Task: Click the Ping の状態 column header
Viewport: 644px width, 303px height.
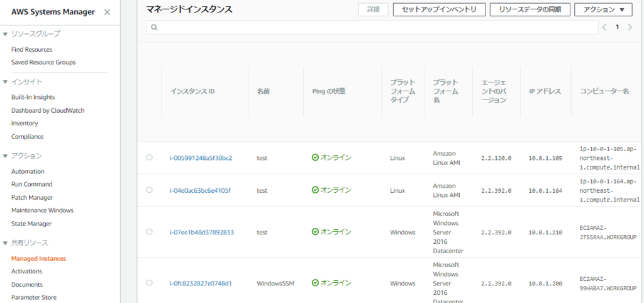Action: click(328, 91)
